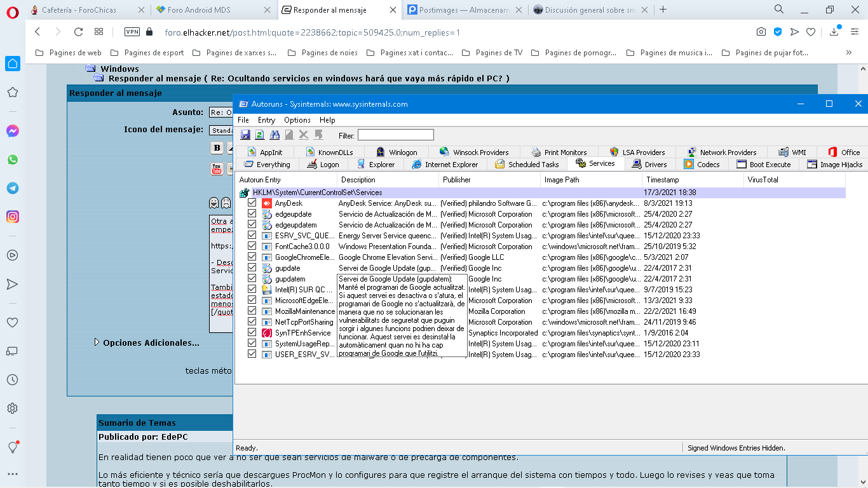The image size is (868, 488).
Task: Uncheck the MozillaMaintenance entry
Action: coord(252,311)
